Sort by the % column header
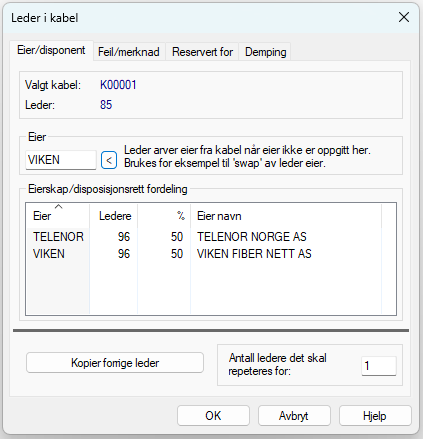Viewport: 423px width, 439px height. pyautogui.click(x=164, y=216)
